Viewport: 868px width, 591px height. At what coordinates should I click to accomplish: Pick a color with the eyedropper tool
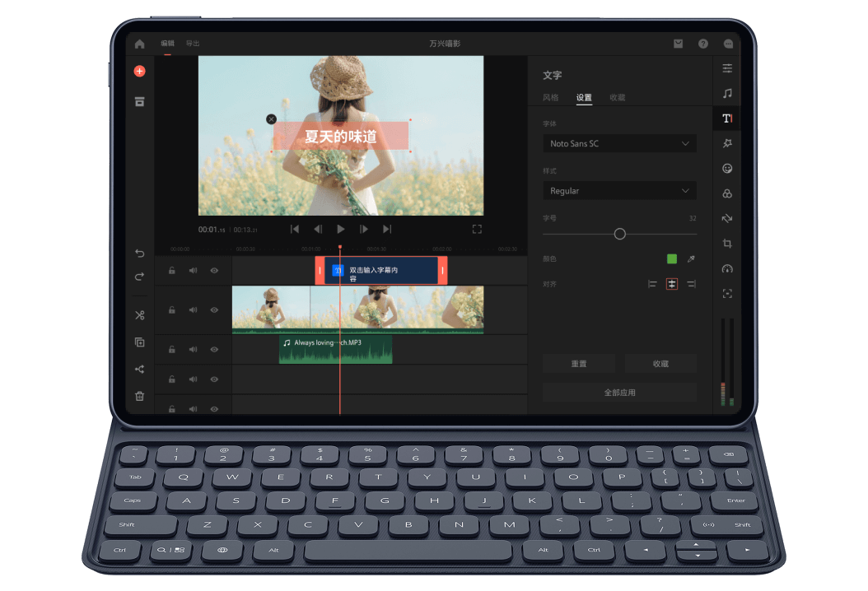691,258
